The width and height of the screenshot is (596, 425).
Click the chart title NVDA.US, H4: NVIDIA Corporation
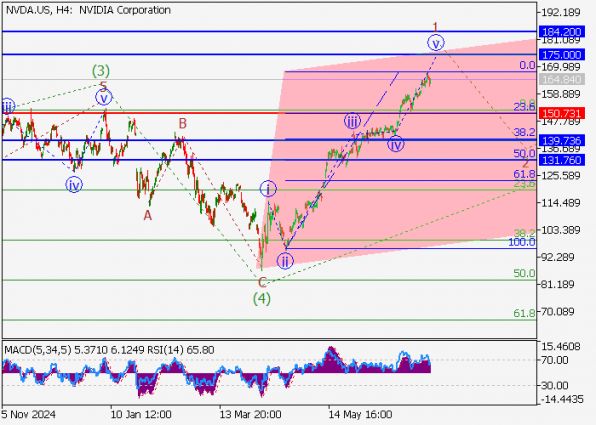pyautogui.click(x=88, y=10)
